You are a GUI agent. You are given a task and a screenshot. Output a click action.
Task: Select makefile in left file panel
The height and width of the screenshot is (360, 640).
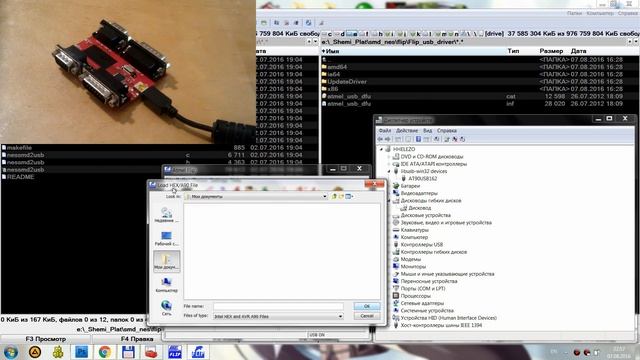coord(19,148)
